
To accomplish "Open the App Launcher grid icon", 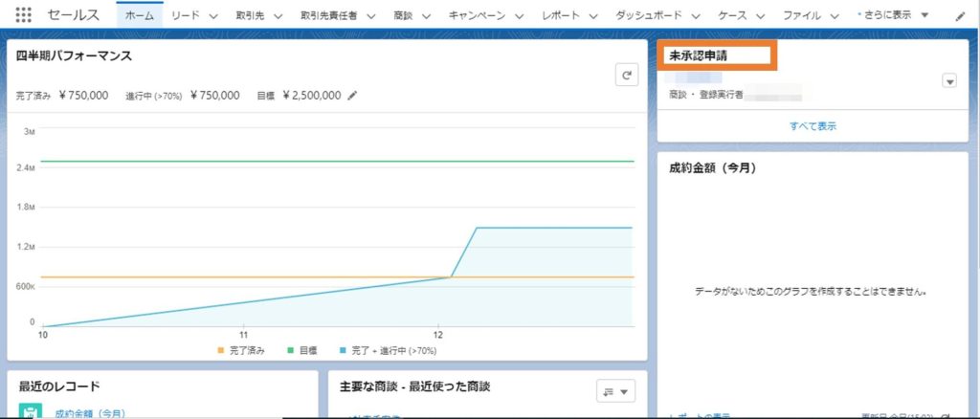I will pyautogui.click(x=23, y=15).
